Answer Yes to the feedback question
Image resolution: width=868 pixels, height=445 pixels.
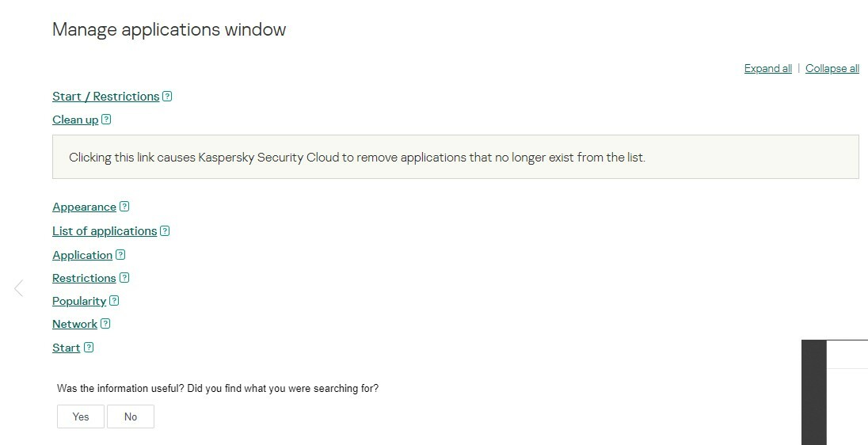click(x=81, y=416)
